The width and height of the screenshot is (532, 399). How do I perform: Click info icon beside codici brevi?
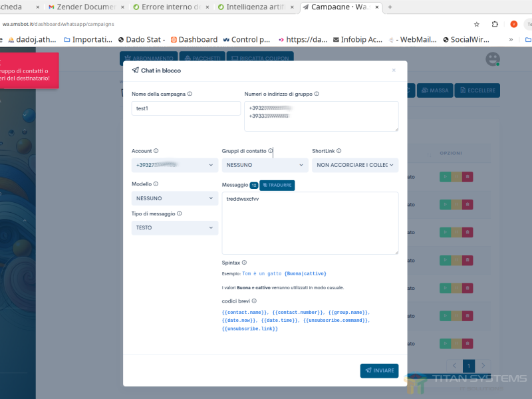(x=254, y=301)
